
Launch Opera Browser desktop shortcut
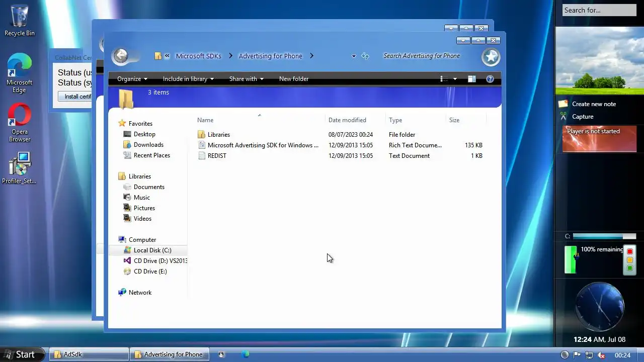tap(20, 123)
